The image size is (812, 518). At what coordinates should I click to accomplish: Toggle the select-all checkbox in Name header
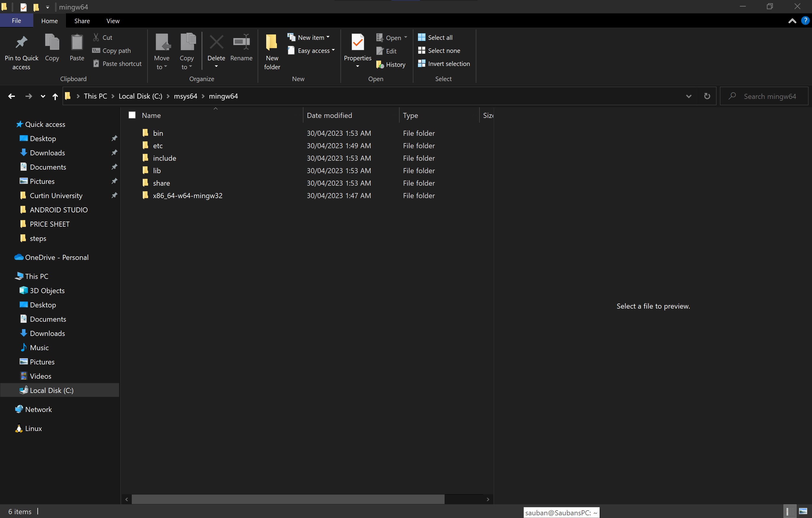click(x=132, y=116)
